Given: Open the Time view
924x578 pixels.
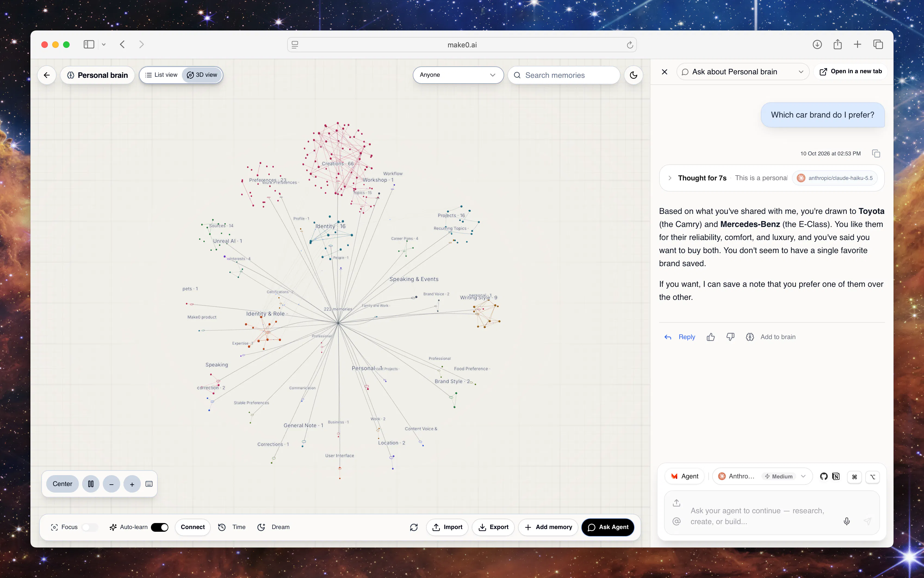Looking at the screenshot, I should click(x=232, y=527).
